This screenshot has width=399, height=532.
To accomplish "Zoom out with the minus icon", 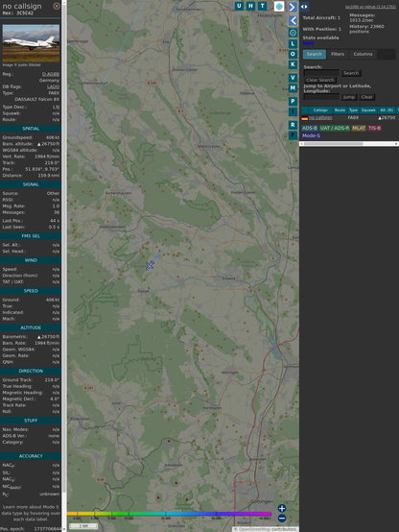I will click(282, 519).
